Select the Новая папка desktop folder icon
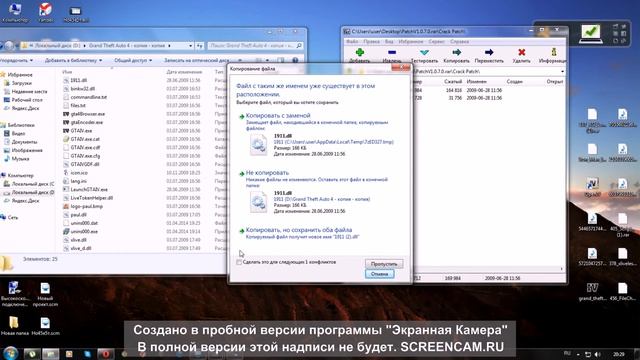 [14, 325]
